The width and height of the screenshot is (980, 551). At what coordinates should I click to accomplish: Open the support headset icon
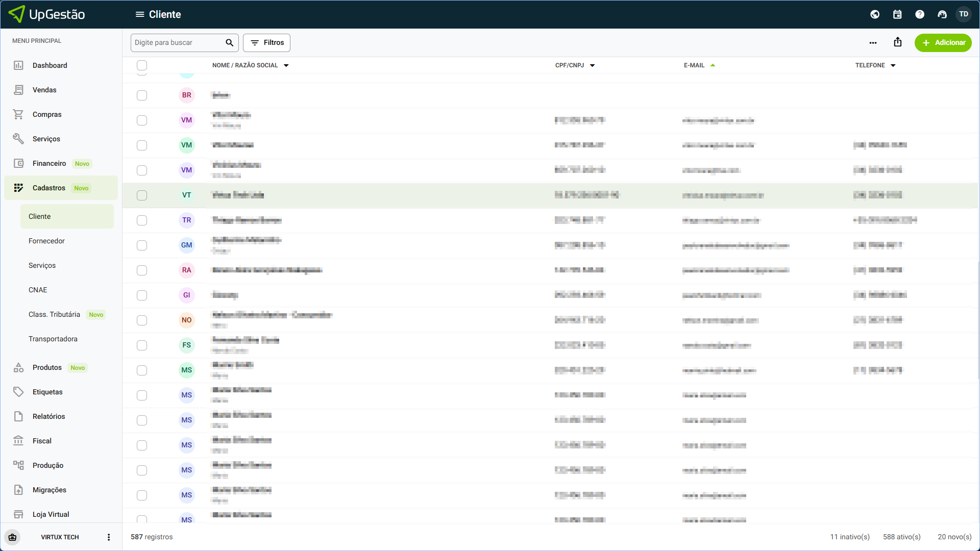click(942, 14)
